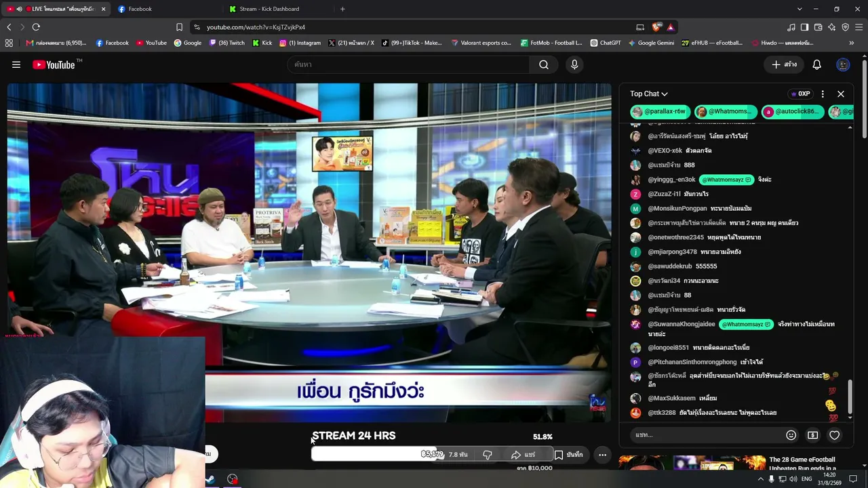
Task: Open the Gmail inbox bookmark
Action: (x=56, y=43)
